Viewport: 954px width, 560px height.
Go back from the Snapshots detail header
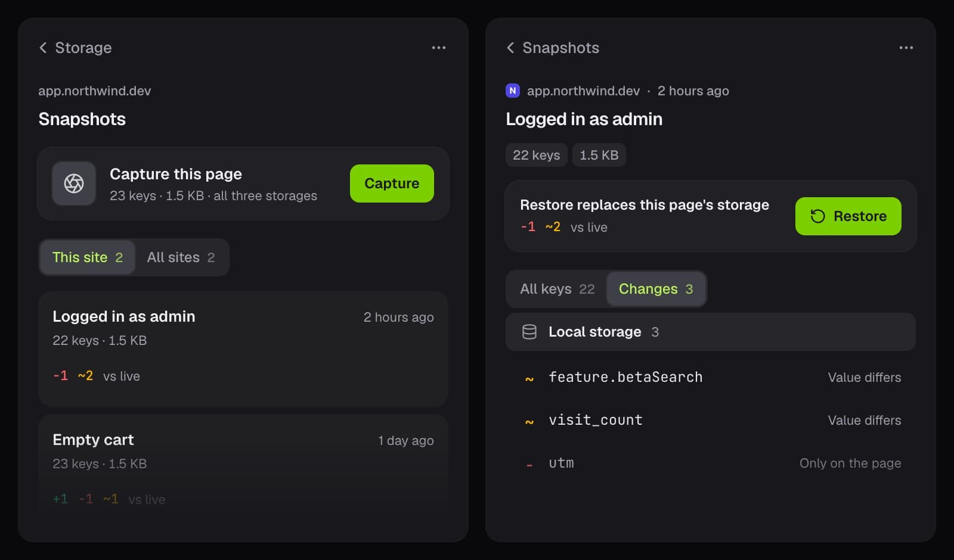pos(510,48)
